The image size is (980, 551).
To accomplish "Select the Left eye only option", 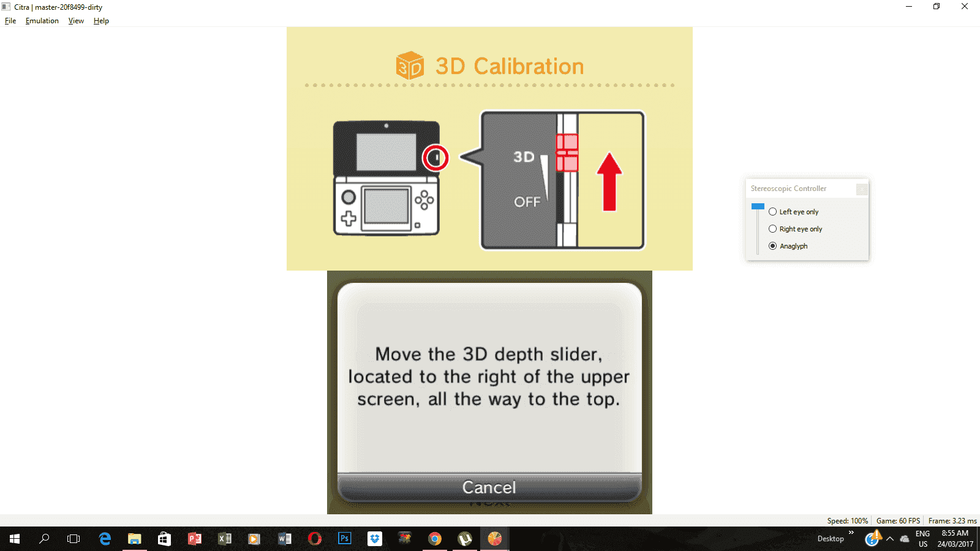I will [x=794, y=212].
